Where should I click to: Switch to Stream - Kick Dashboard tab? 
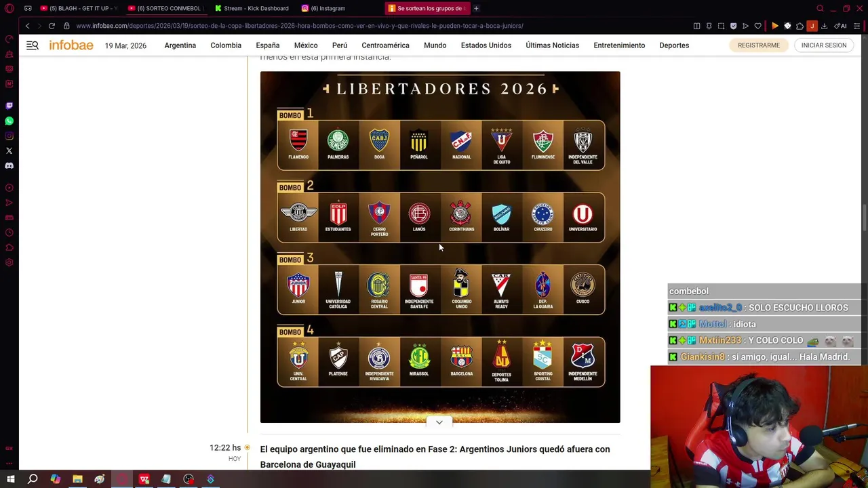tap(252, 8)
